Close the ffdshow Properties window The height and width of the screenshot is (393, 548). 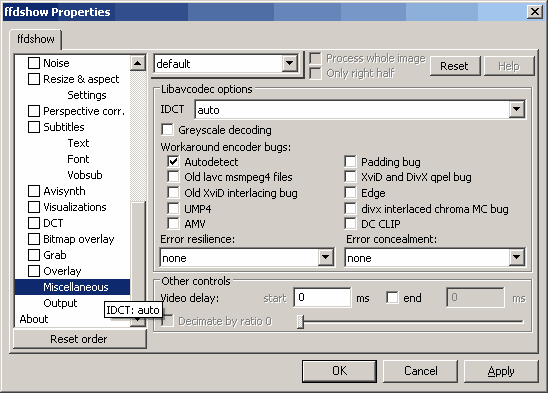[x=534, y=12]
